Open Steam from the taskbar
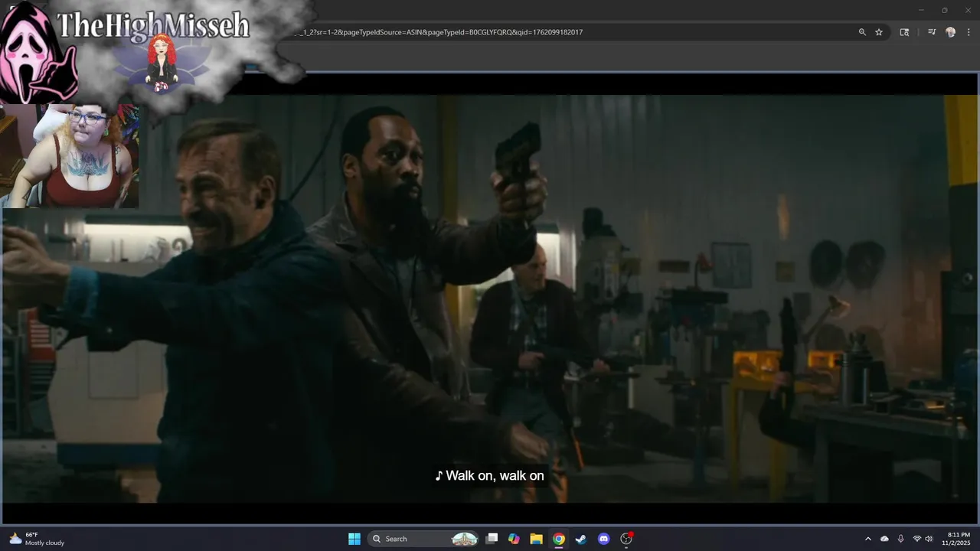This screenshot has width=980, height=551. click(581, 539)
